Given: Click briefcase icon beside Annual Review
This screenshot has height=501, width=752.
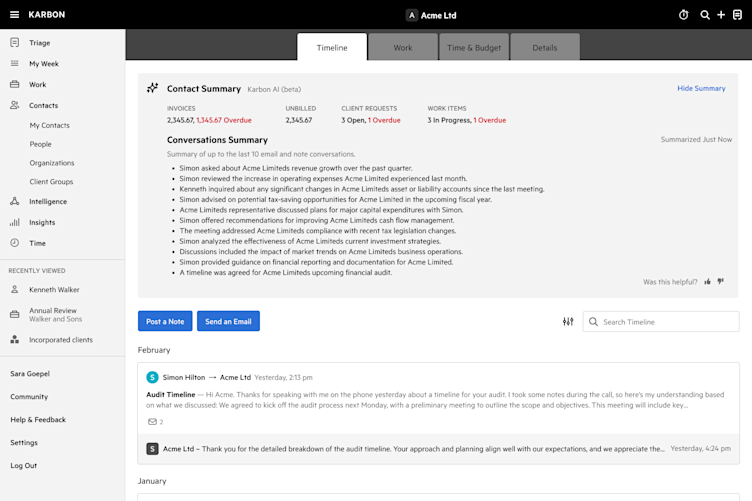Looking at the screenshot, I should pyautogui.click(x=15, y=315).
